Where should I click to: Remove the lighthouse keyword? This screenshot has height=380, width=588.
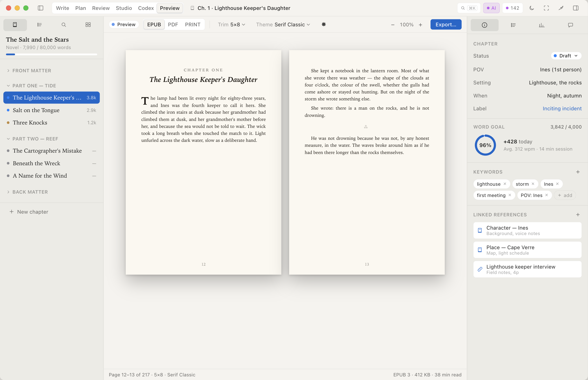click(x=505, y=184)
